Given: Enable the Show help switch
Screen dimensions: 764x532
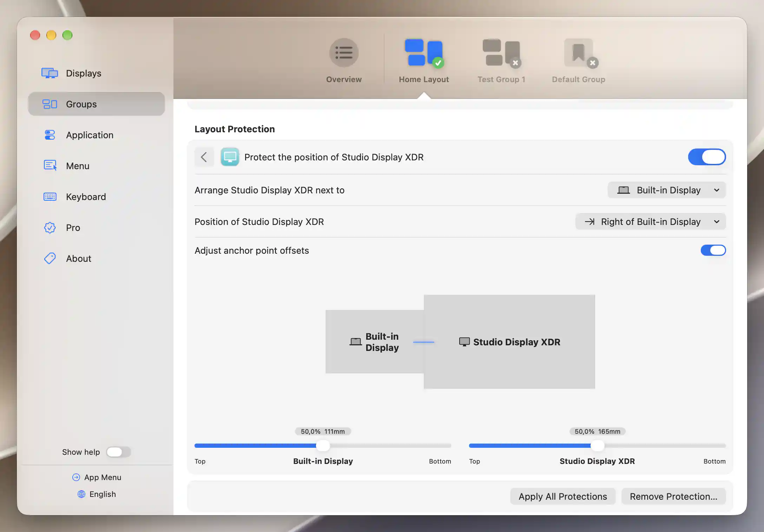Looking at the screenshot, I should [119, 452].
